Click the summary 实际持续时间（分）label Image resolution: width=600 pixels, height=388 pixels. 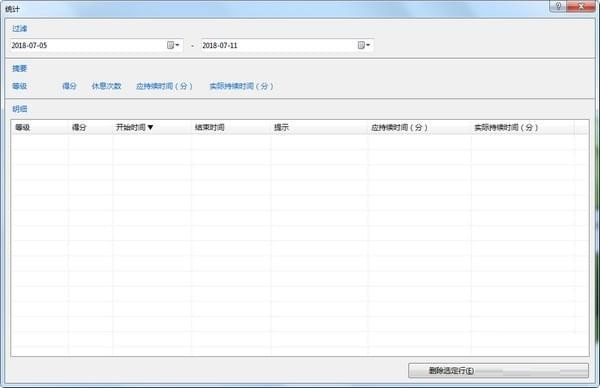click(241, 86)
